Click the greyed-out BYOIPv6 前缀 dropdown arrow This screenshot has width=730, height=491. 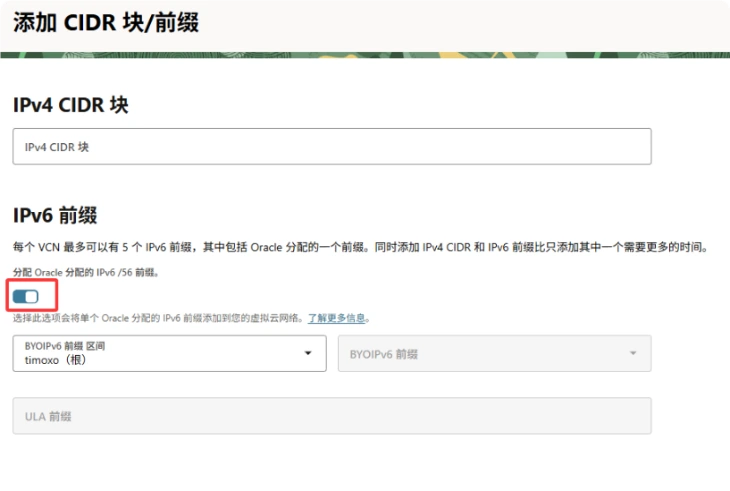pos(632,353)
